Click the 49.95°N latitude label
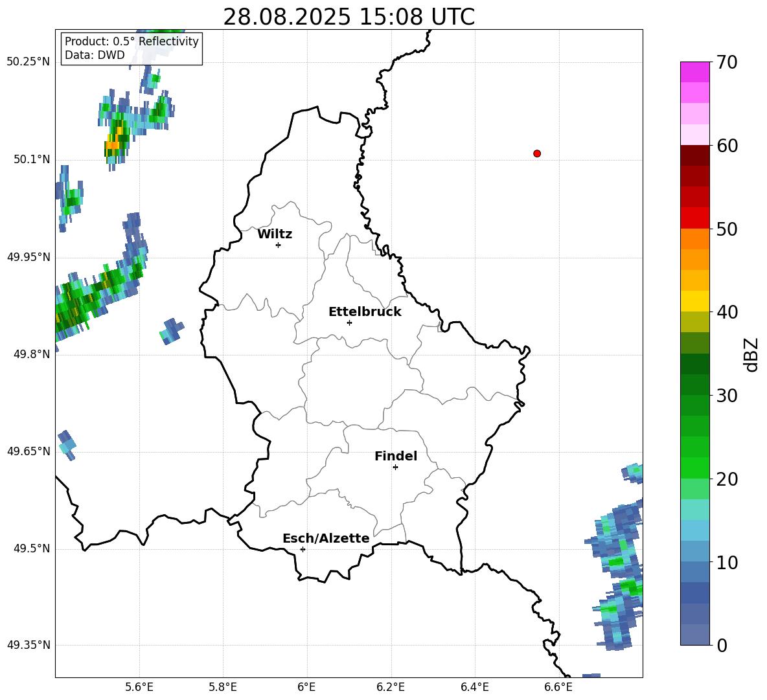This screenshot has height=700, width=767. tap(29, 257)
